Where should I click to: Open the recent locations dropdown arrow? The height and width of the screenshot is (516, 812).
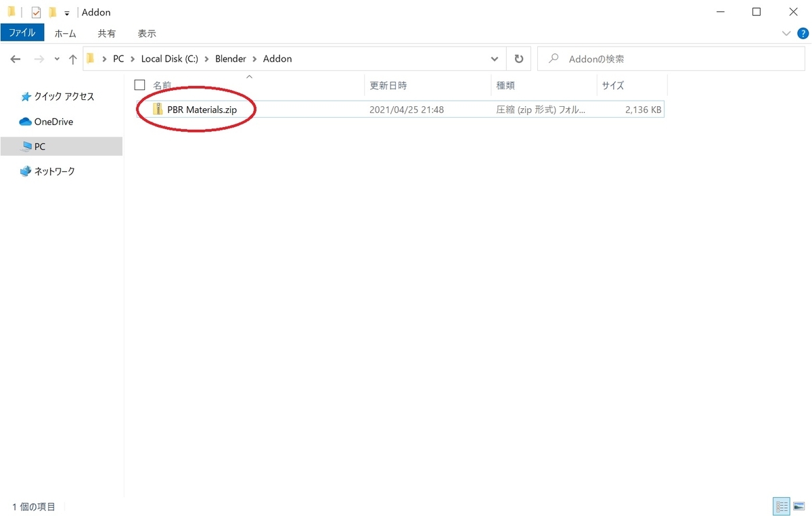pyautogui.click(x=57, y=59)
